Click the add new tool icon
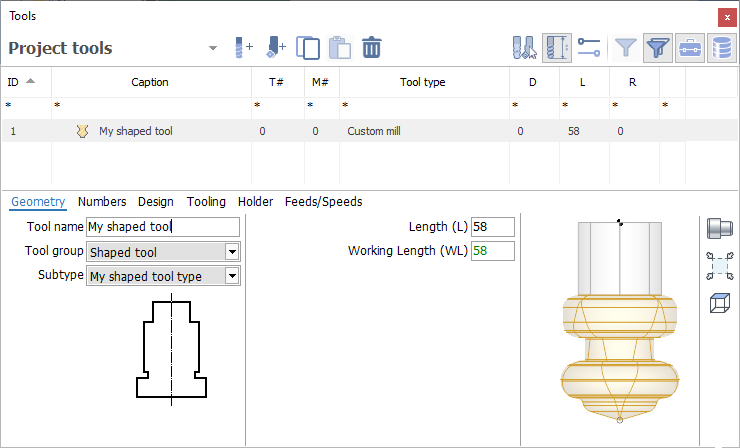 pos(243,47)
